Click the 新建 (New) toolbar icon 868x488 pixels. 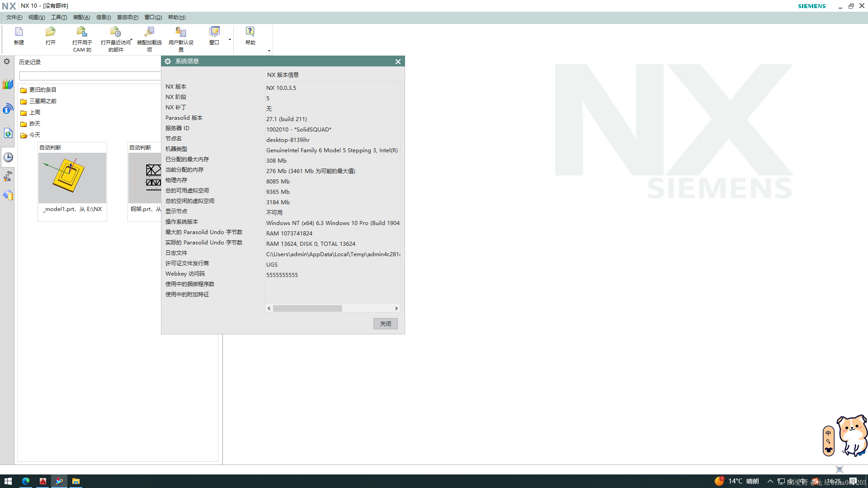pos(19,36)
